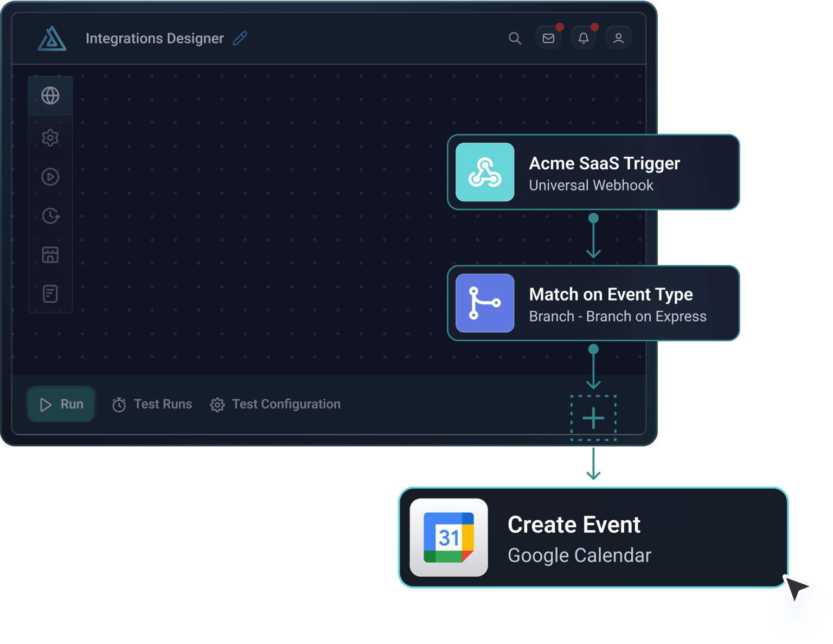The image size is (833, 644).
Task: Select the Match on Event Type step
Action: pos(593,303)
